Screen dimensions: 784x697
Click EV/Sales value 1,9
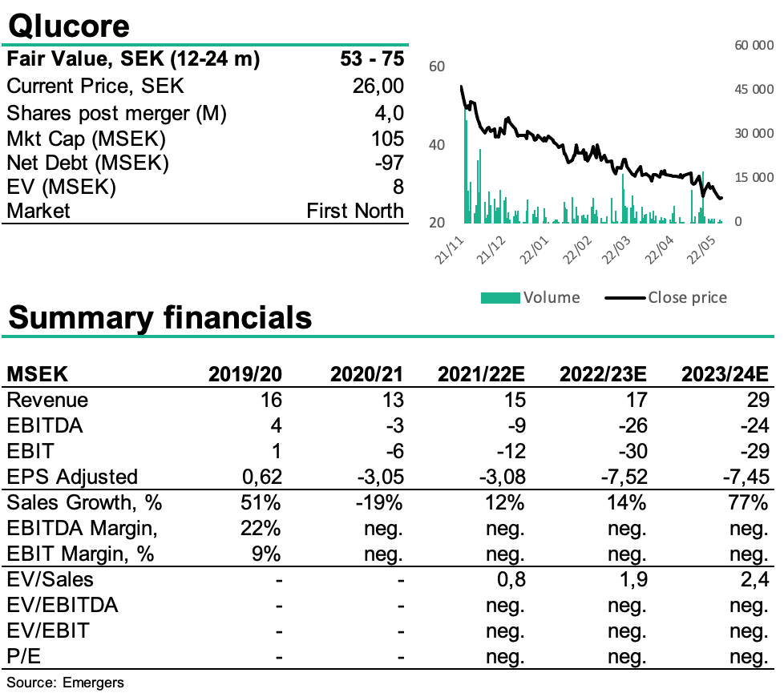633,579
